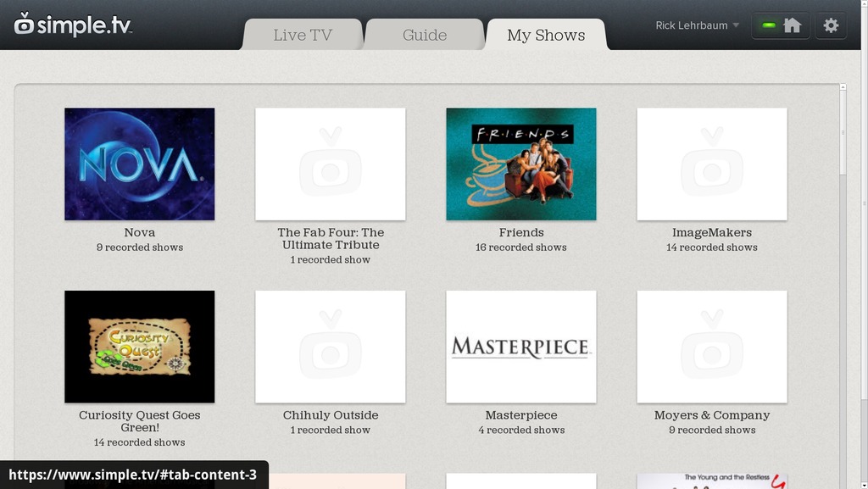Click the ImageMakers show title
Viewport: 868px width, 489px height.
point(712,232)
